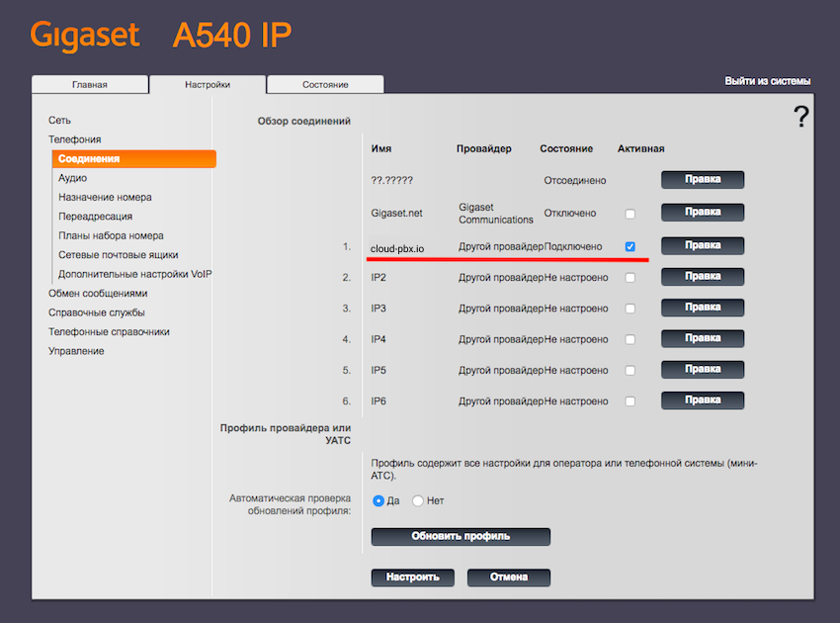Expand Управление in the sidebar
840x623 pixels.
[76, 351]
